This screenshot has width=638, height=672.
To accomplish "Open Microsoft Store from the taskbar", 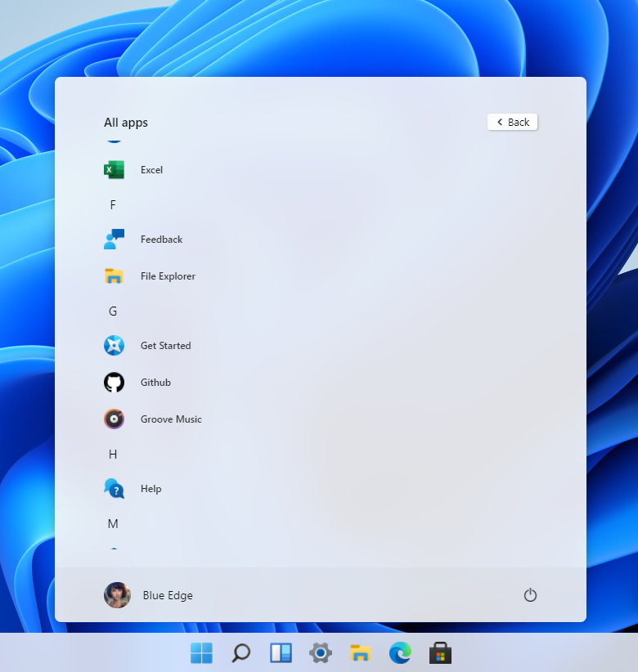I will [x=440, y=653].
